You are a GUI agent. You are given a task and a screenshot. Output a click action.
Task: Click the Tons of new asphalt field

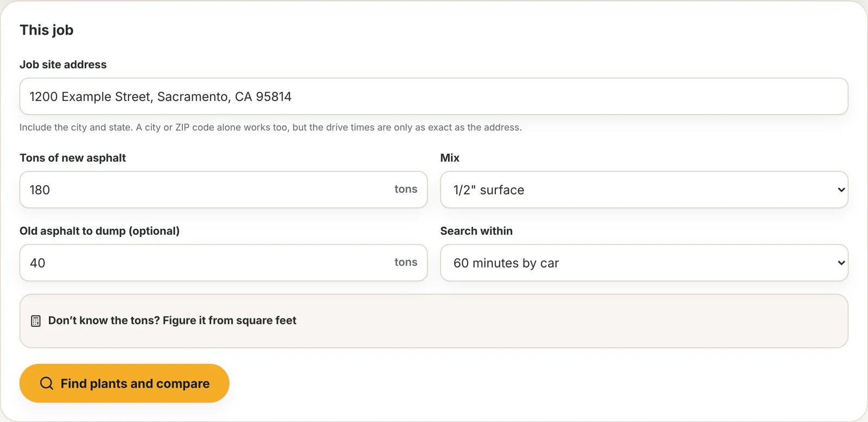pyautogui.click(x=224, y=190)
